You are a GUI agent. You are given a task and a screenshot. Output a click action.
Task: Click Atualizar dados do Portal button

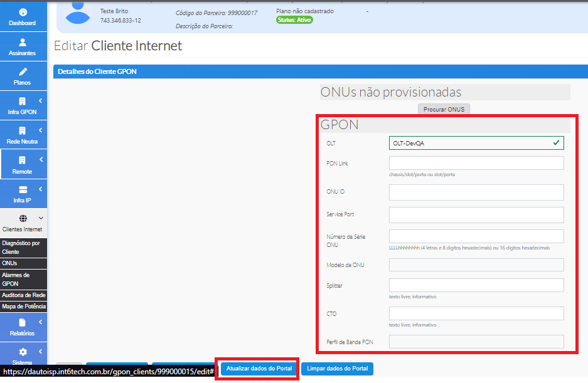tap(259, 369)
